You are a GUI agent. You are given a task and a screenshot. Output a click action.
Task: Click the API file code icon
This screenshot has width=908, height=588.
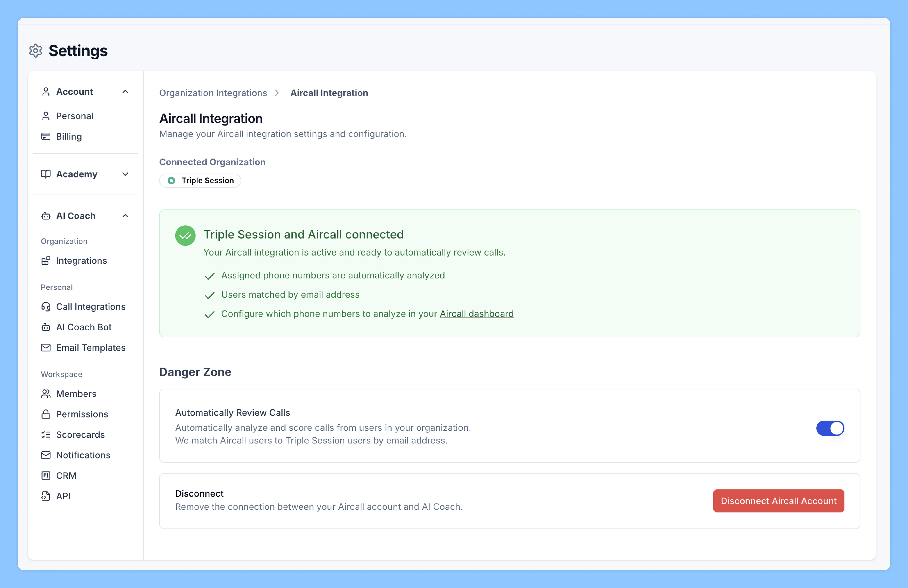pyautogui.click(x=46, y=496)
